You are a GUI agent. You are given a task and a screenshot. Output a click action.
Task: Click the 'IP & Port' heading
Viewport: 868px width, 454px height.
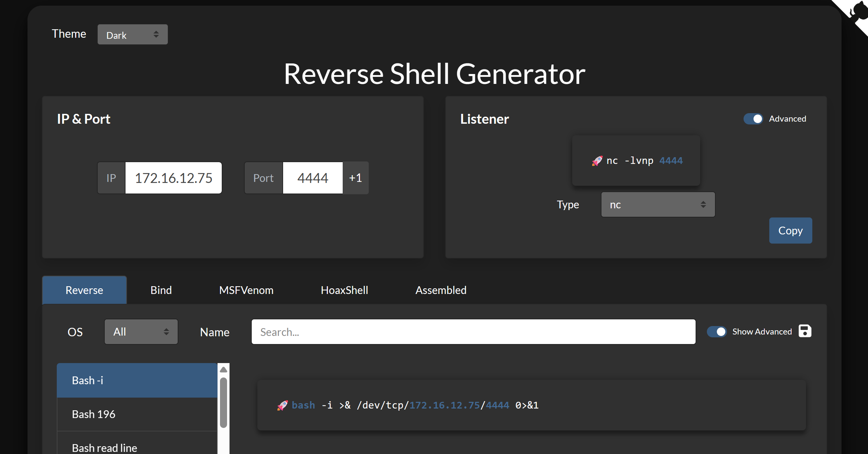(84, 119)
